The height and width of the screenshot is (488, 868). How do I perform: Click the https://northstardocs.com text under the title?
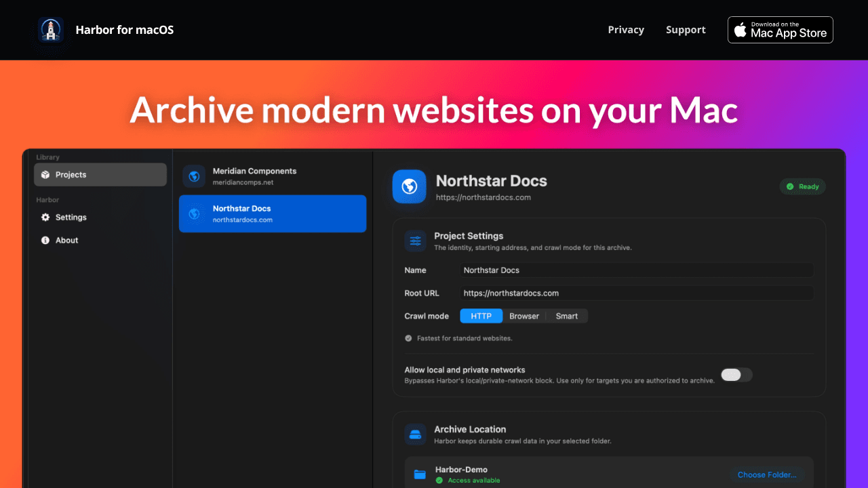484,197
